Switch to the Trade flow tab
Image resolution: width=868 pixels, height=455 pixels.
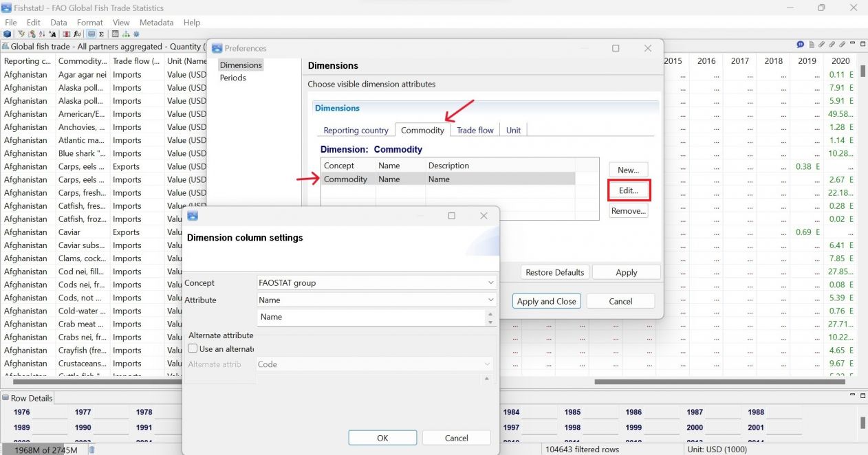pyautogui.click(x=475, y=130)
